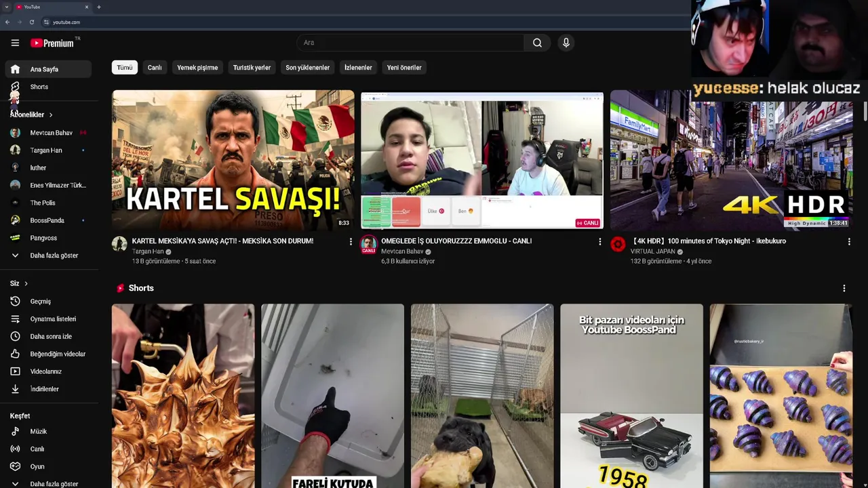The width and height of the screenshot is (868, 488).
Task: Expand Abonelikler section chevron
Action: [50, 115]
